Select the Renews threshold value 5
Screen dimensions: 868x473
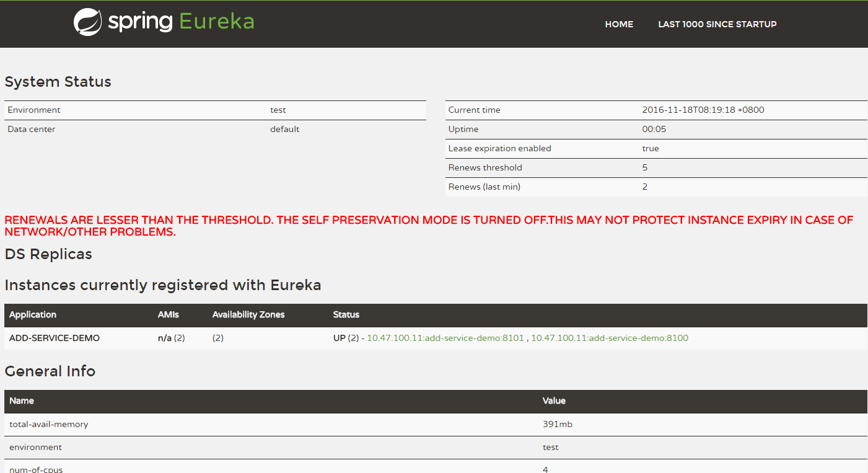645,167
